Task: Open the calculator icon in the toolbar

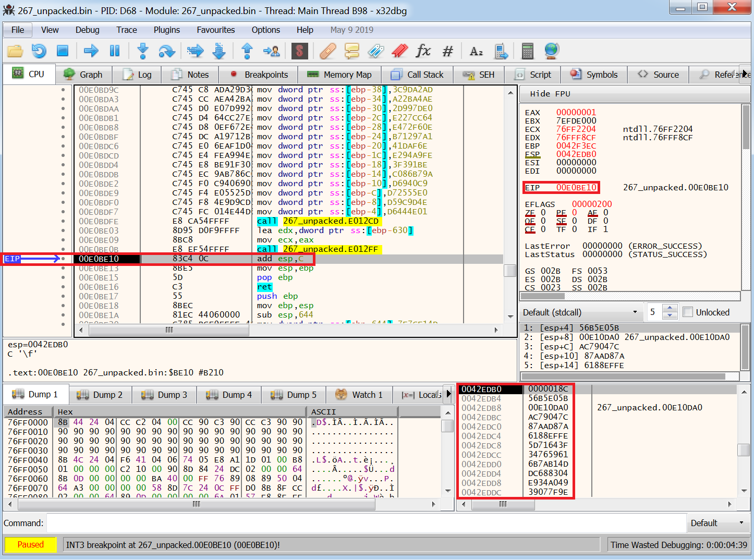Action: point(528,51)
